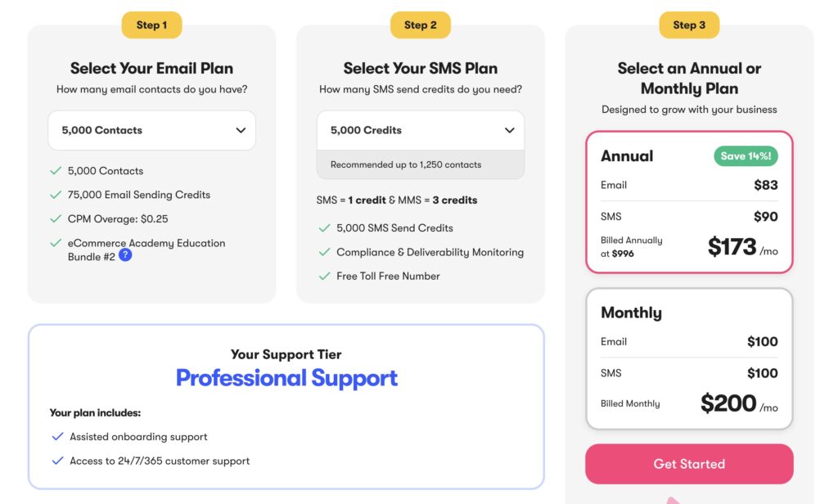Select the checkmark next to Free Toll Free Number
The height and width of the screenshot is (504, 838).
pyautogui.click(x=322, y=276)
